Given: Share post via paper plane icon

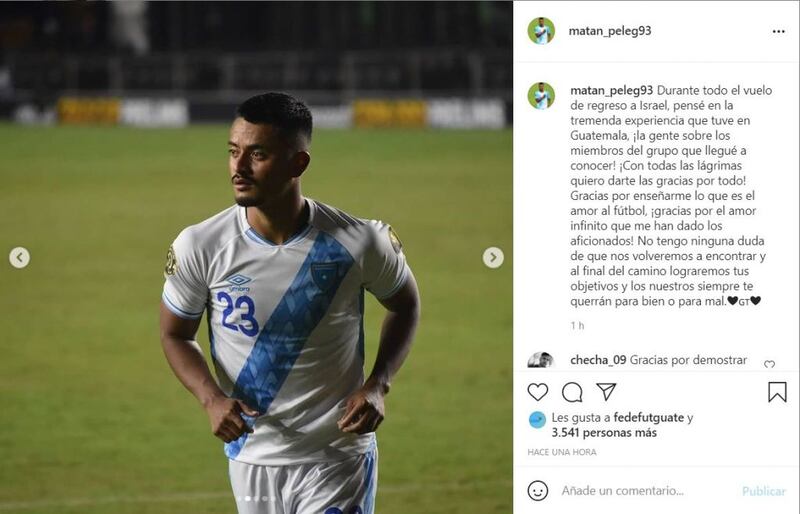Looking at the screenshot, I should pyautogui.click(x=606, y=391).
